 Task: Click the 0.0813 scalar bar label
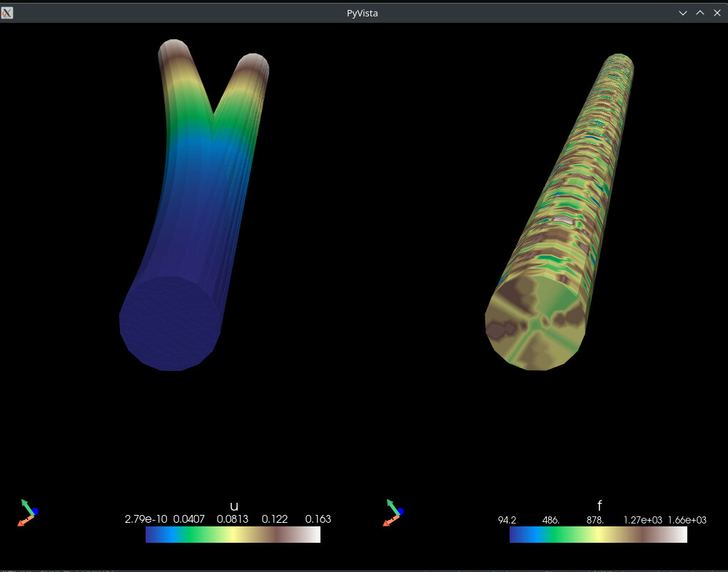click(x=233, y=519)
